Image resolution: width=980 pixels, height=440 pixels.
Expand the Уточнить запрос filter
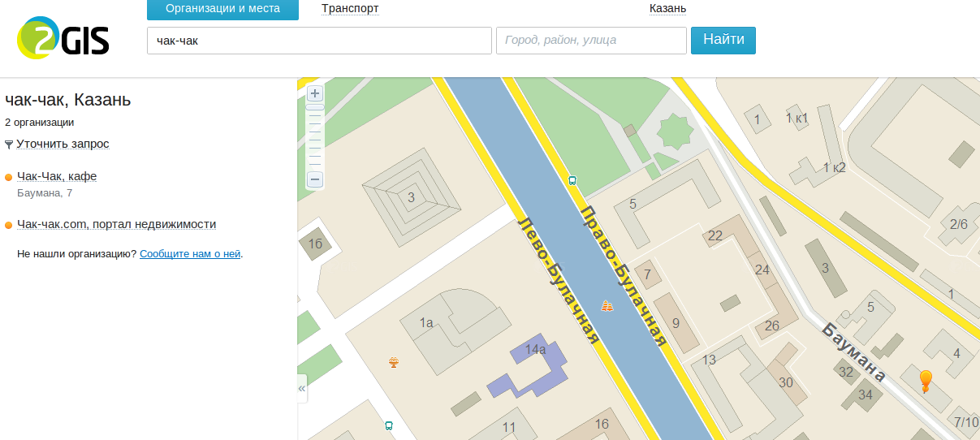pyautogui.click(x=63, y=144)
